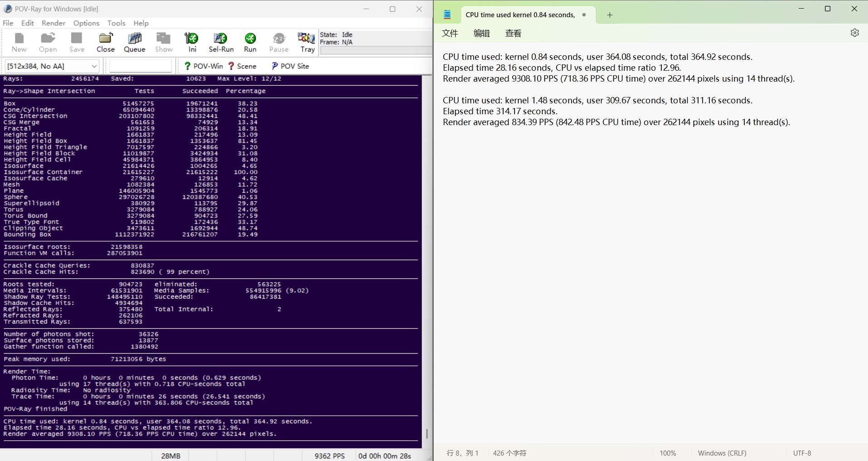868x461 pixels.
Task: Click the 'Bounding Box' statistics row
Action: click(x=131, y=234)
